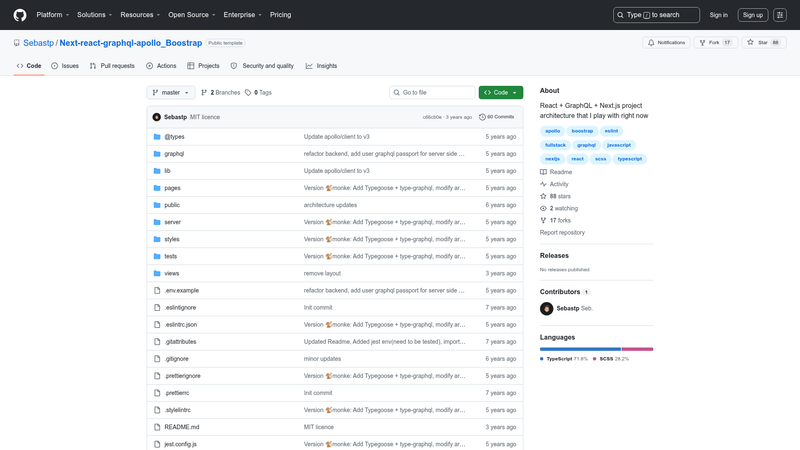Click the folder icon beside public

[157, 205]
